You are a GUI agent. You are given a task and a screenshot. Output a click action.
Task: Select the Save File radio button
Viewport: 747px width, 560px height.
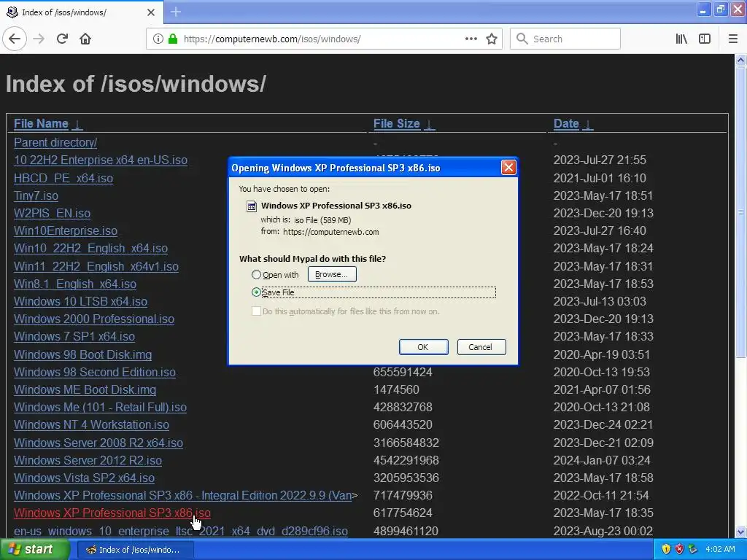(256, 292)
